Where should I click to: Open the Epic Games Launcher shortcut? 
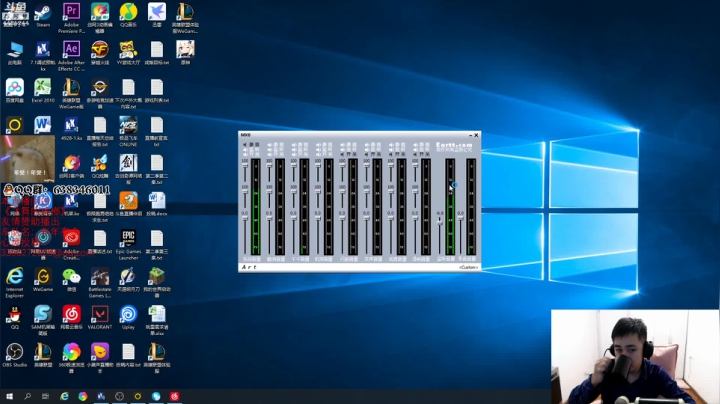coord(128,245)
